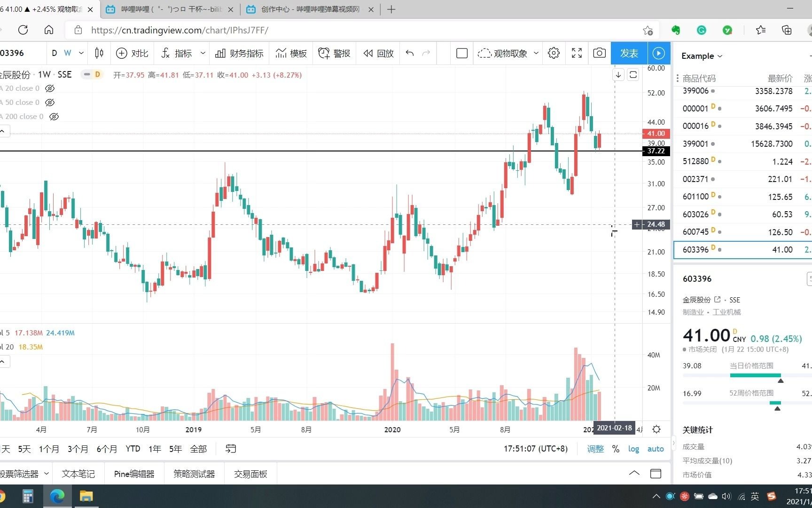Open the 交易面板 tab

250,474
